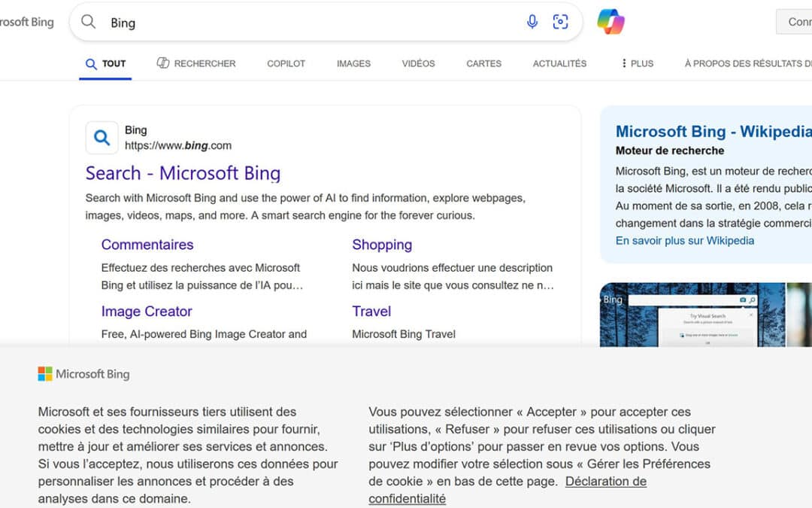Switch to the IMAGES tab

tap(353, 64)
